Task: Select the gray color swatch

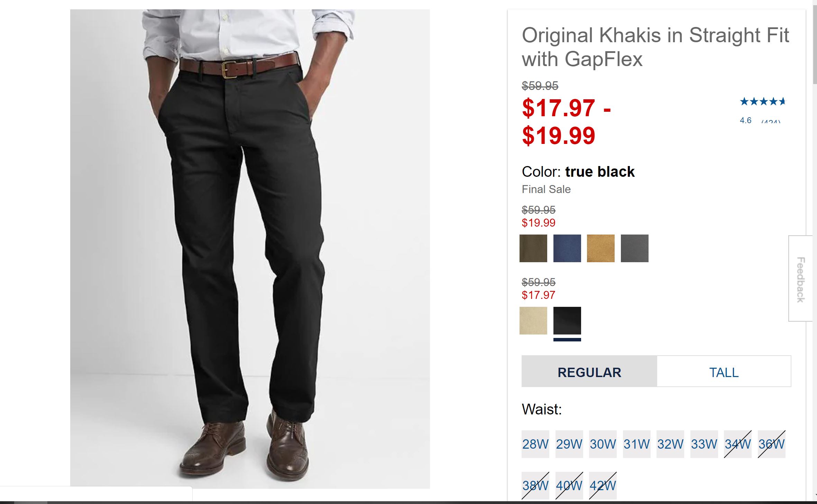Action: coord(634,248)
